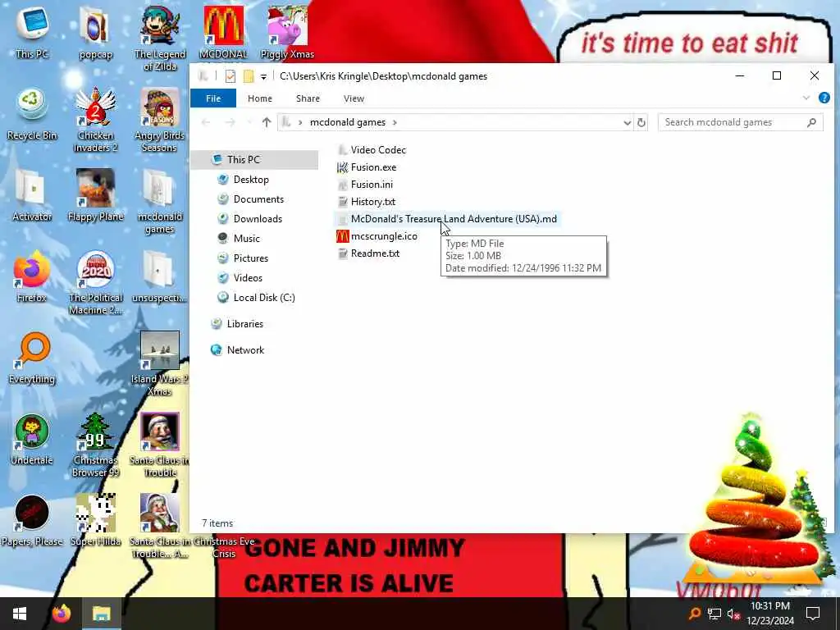This screenshot has height=630, width=840.
Task: Launch Island Wars 2 Xmas shortcut
Action: point(160,363)
